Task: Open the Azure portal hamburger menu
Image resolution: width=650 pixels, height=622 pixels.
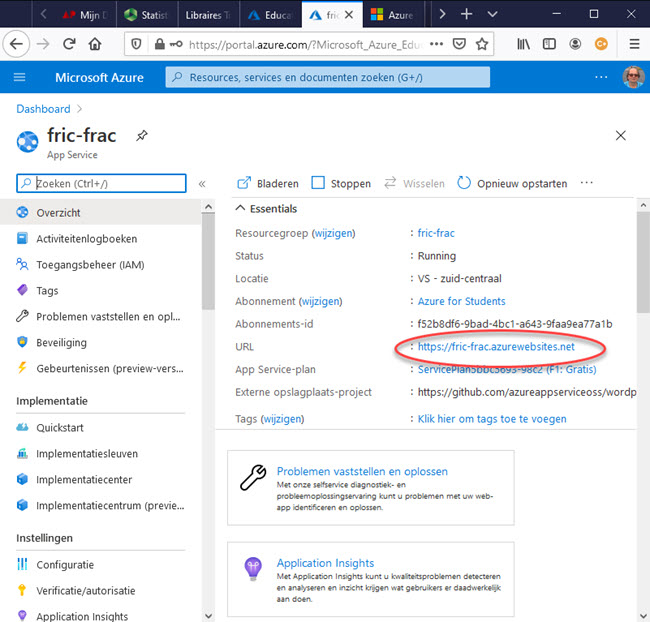Action: [x=20, y=78]
